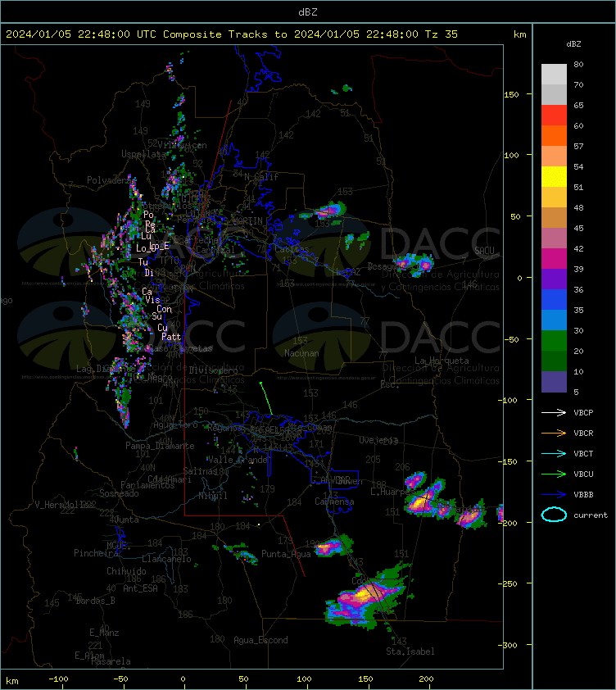616x690 pixels.
Task: Click the white VBCP arrow legend icon
Action: point(554,412)
